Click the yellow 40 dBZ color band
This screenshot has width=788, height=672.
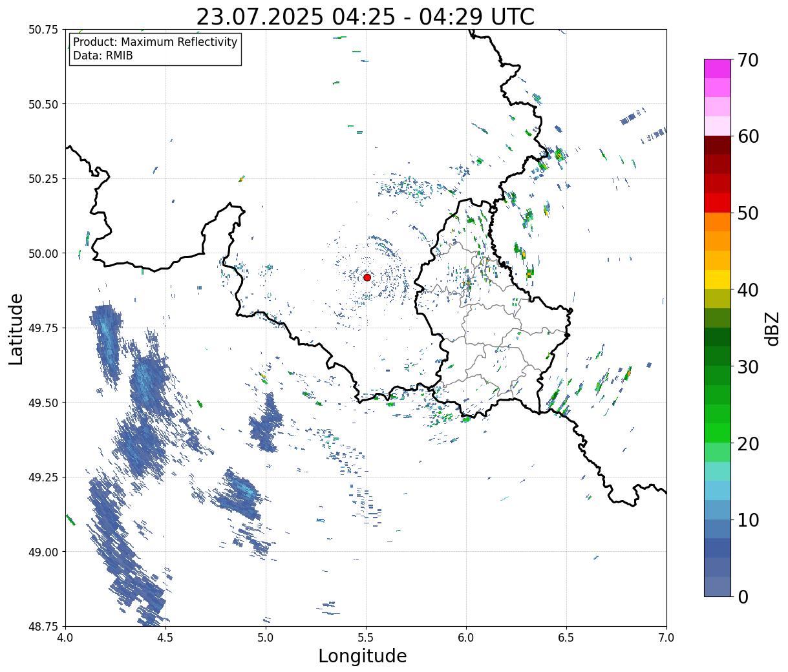click(718, 279)
